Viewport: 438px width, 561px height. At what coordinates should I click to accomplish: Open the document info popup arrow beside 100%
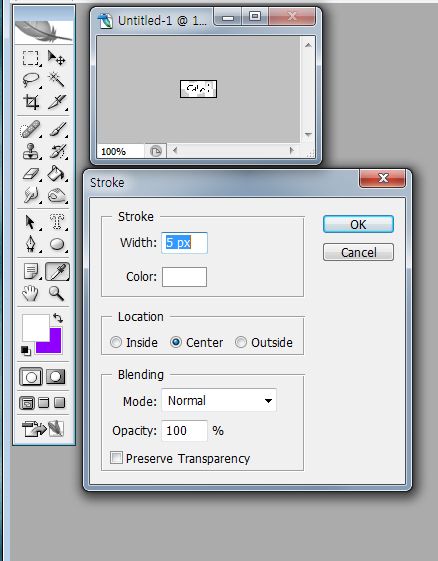tap(156, 151)
